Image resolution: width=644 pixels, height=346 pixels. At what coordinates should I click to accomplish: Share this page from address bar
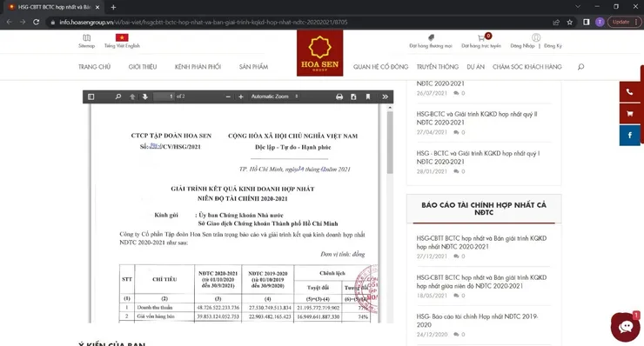pyautogui.click(x=556, y=22)
